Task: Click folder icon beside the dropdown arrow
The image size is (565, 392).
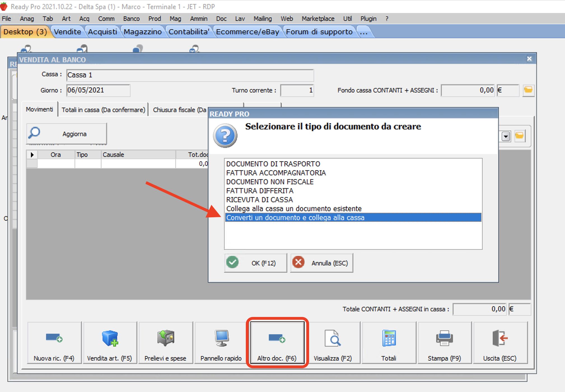Action: (520, 136)
